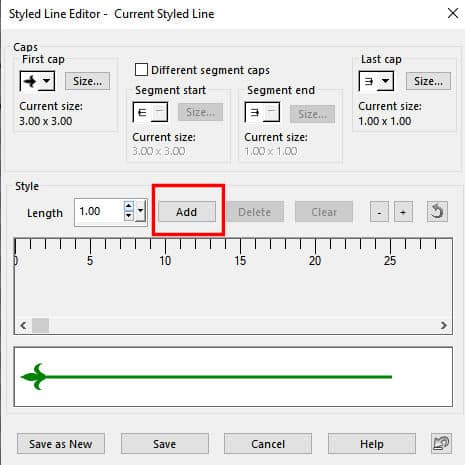Click the reset undo arrow icon

(x=437, y=211)
